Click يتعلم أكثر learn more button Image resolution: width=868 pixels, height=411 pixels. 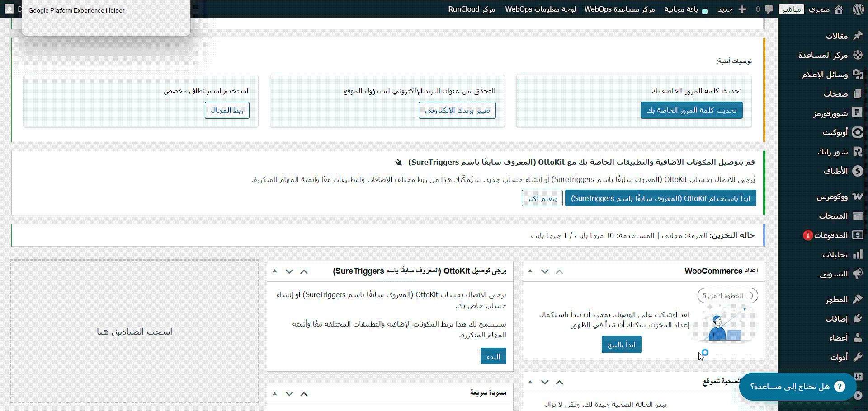[542, 198]
